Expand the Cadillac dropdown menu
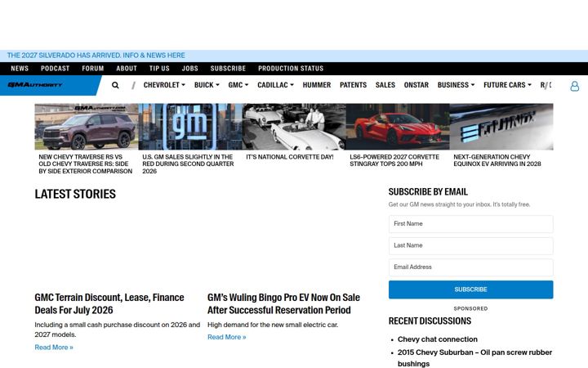Screen dimensions: 588x368 pos(275,85)
